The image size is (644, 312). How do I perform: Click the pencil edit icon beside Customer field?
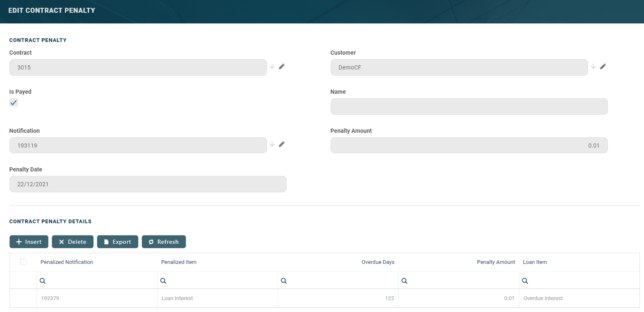603,66
